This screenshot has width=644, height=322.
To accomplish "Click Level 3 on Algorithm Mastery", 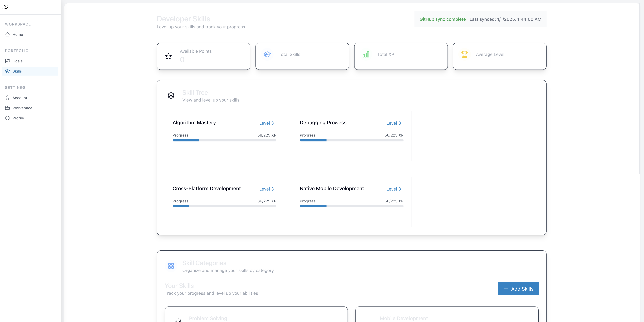I will (x=266, y=123).
